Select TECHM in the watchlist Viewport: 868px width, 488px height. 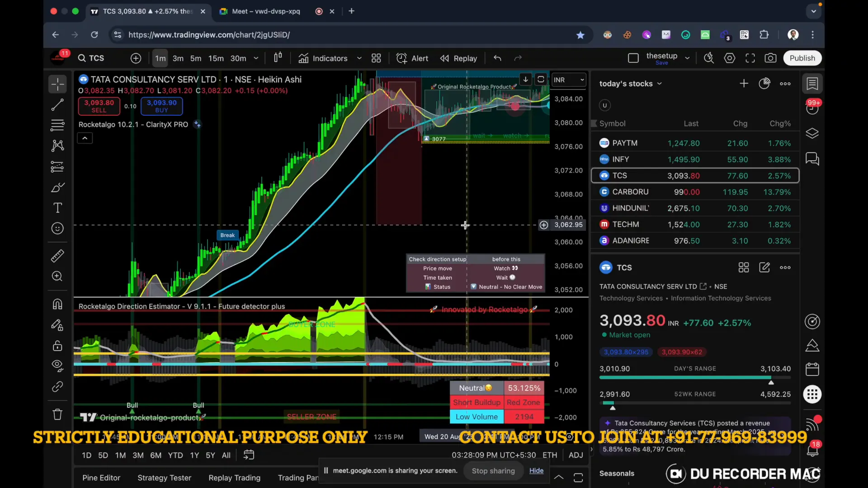[695, 225]
